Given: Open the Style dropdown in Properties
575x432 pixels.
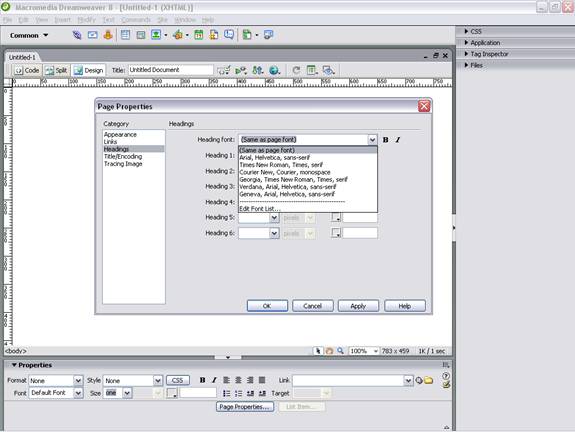Looking at the screenshot, I should [x=158, y=381].
